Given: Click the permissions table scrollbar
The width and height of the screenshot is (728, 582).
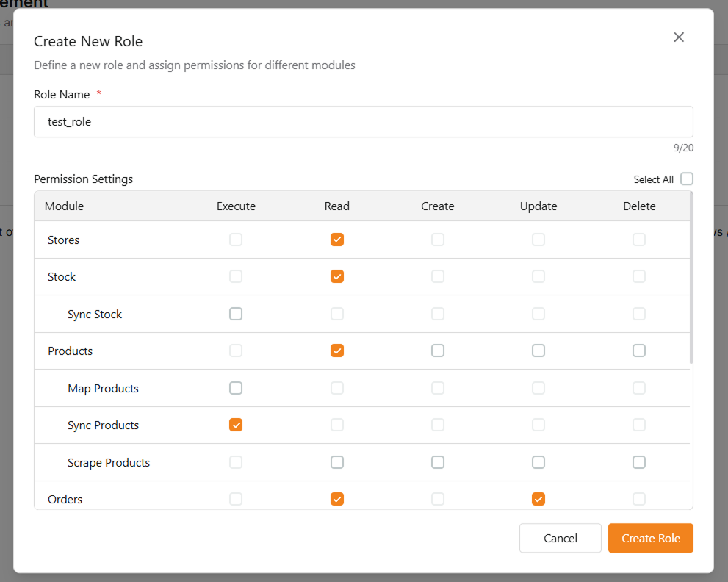Looking at the screenshot, I should tap(691, 277).
